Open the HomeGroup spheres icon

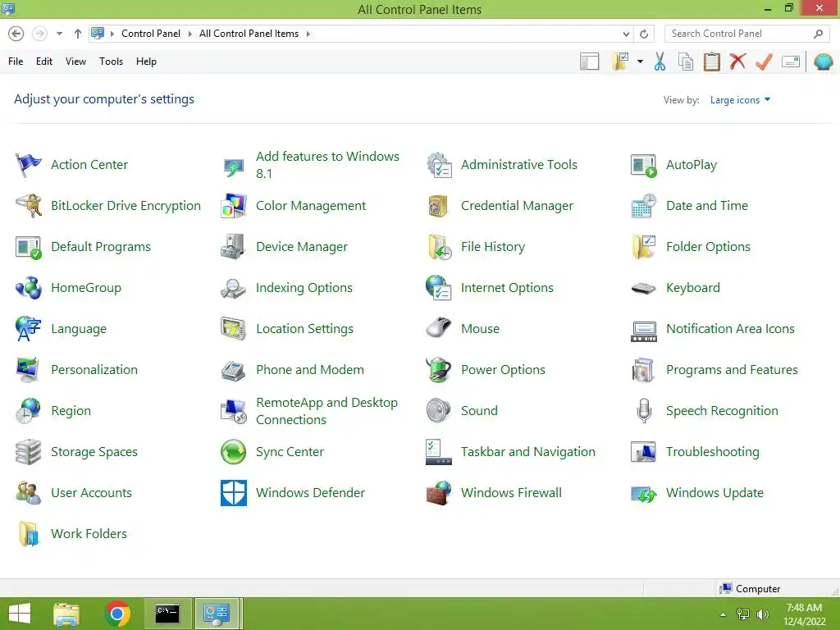[x=29, y=288]
